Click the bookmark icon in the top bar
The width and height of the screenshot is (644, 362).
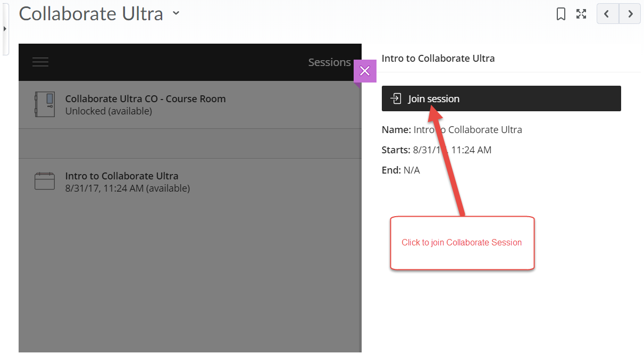click(x=561, y=14)
